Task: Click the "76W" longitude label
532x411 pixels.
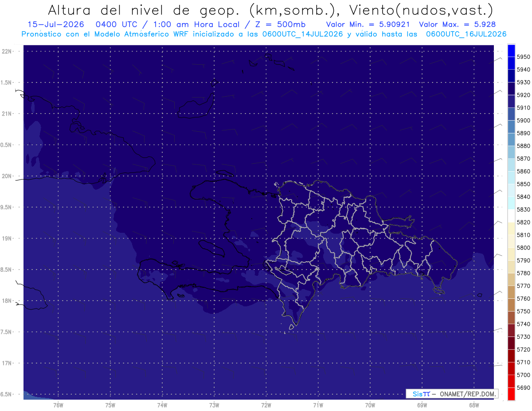Action: click(58, 405)
